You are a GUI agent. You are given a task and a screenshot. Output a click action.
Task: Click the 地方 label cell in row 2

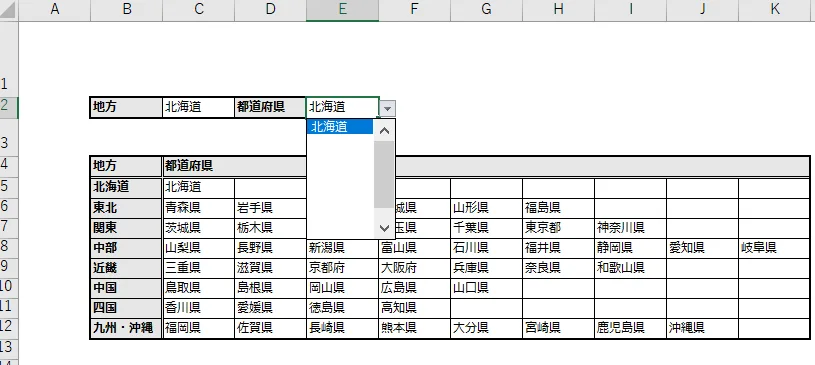pos(126,108)
